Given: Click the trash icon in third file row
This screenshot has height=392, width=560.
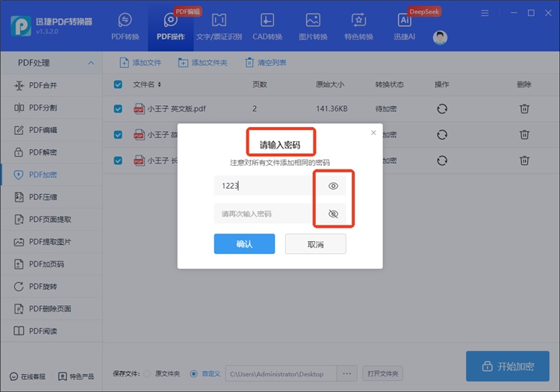Looking at the screenshot, I should tap(524, 161).
